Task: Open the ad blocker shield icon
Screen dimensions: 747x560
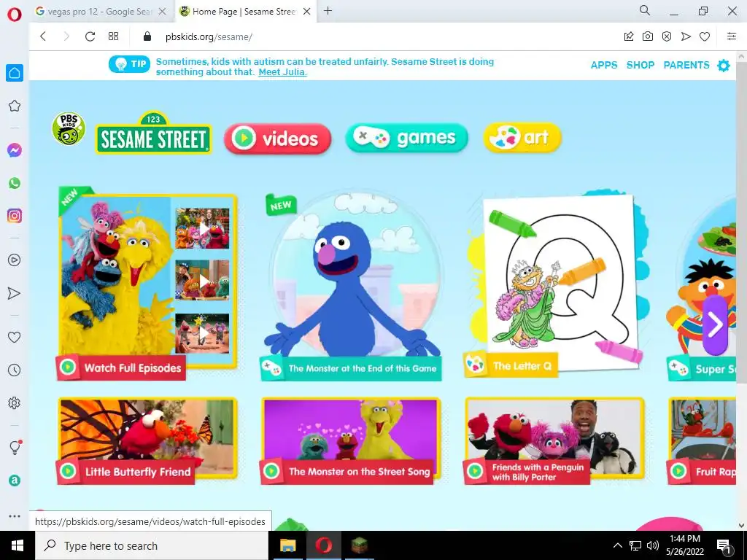Action: tap(667, 36)
